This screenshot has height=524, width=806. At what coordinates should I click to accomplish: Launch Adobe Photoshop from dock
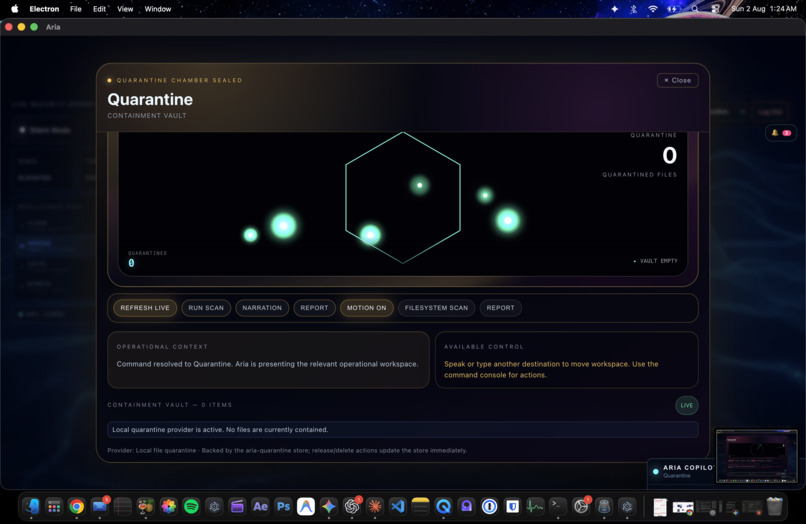[x=283, y=507]
